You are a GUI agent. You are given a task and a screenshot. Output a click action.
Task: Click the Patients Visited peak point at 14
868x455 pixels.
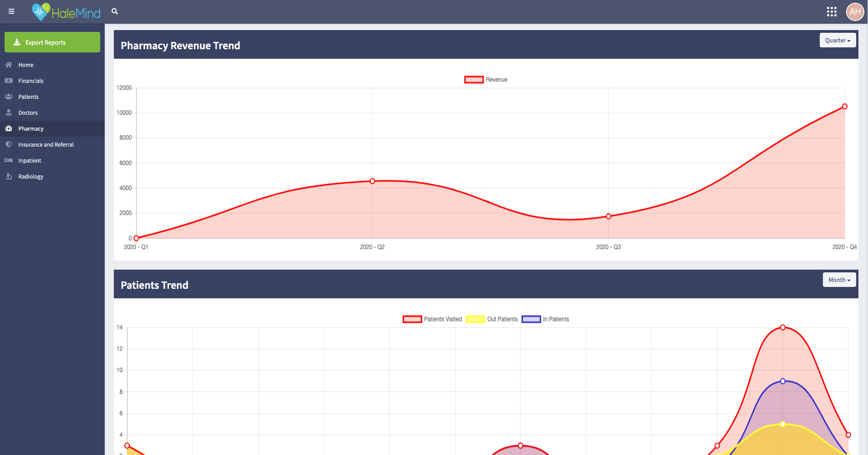tap(783, 327)
